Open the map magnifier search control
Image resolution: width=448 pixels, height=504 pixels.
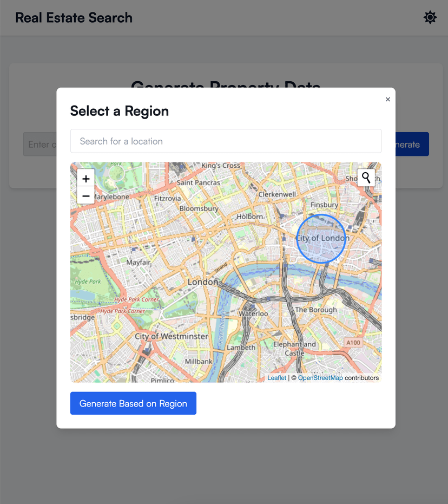point(366,178)
